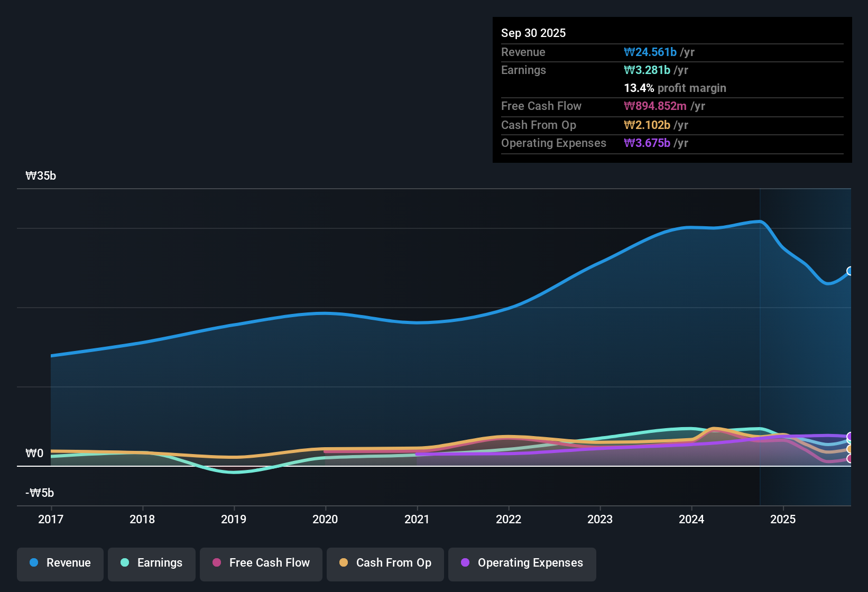Click the orange Cash From Op dot icon
The image size is (868, 592).
pos(344,563)
